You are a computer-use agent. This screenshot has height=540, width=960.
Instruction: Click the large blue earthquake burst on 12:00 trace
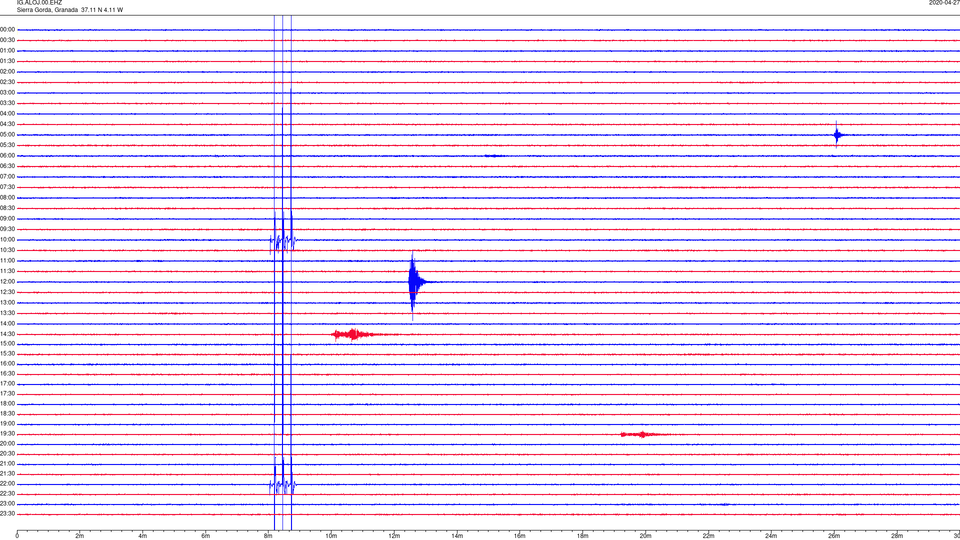415,283
